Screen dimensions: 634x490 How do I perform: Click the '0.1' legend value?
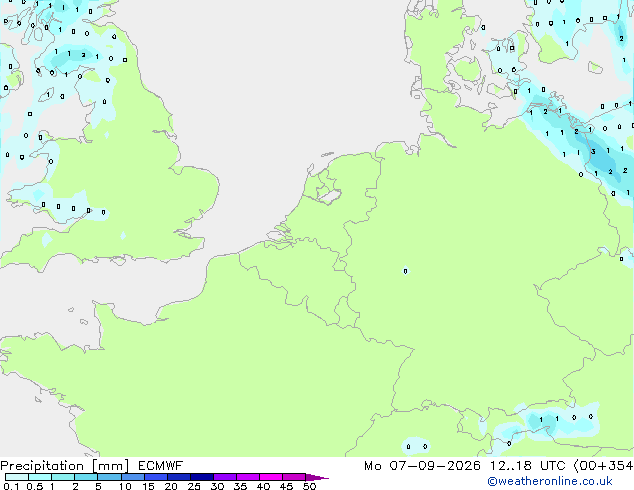[11, 486]
